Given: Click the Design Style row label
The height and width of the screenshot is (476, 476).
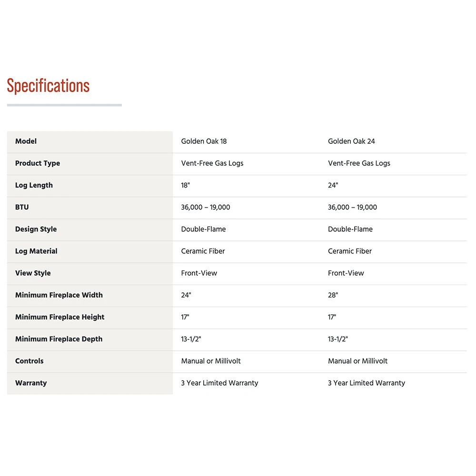Looking at the screenshot, I should point(36,229).
